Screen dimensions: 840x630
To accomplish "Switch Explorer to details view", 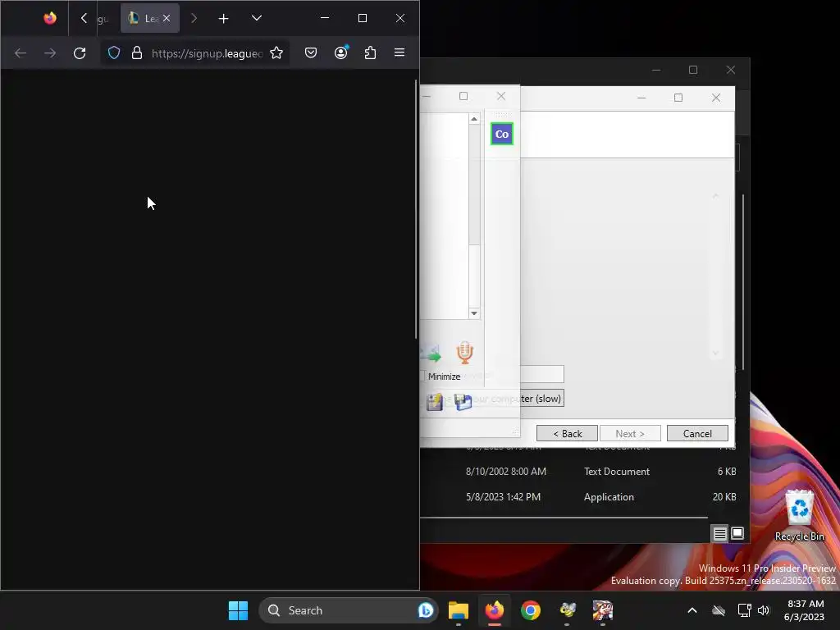I will 719,533.
